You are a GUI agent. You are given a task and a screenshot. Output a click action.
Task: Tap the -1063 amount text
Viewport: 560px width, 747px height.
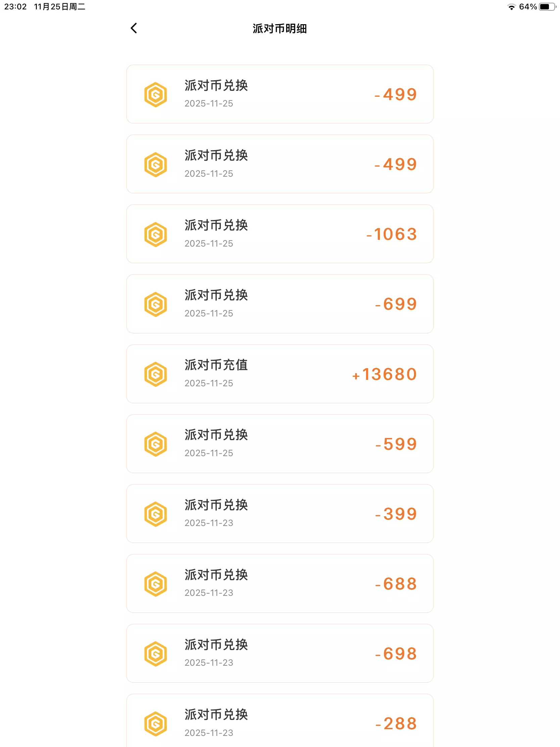(x=391, y=234)
